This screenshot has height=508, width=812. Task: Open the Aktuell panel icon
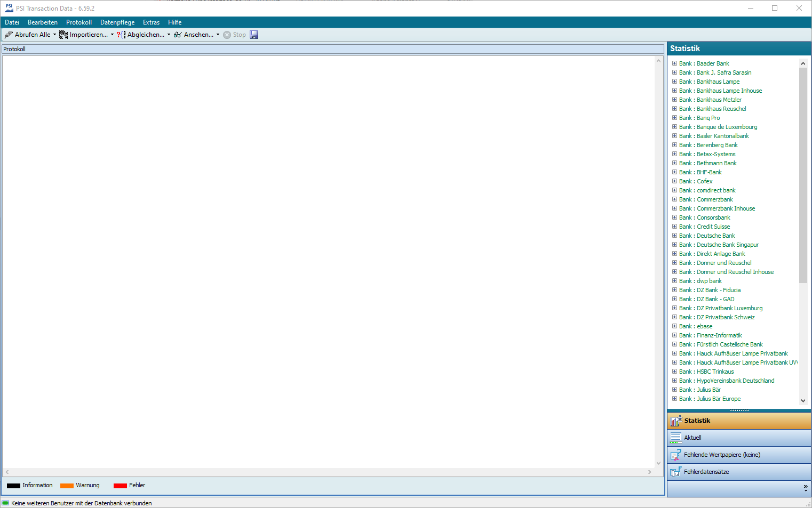tap(676, 438)
